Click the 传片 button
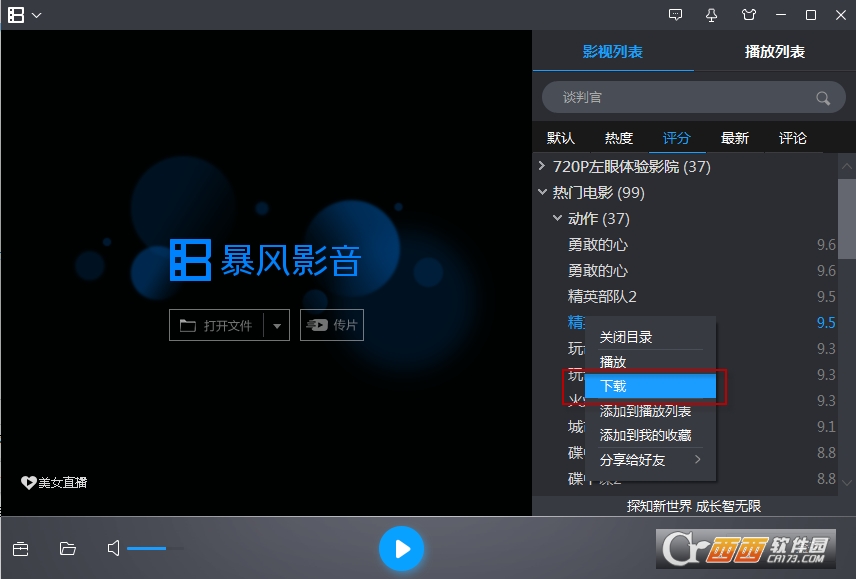This screenshot has height=579, width=856. click(x=332, y=325)
